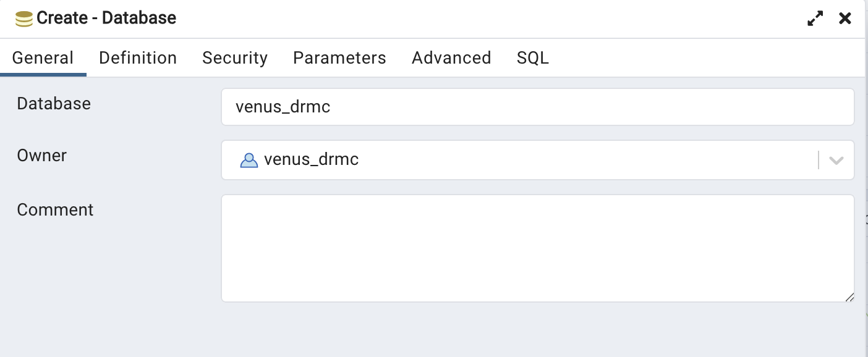Image resolution: width=868 pixels, height=357 pixels.
Task: Click the "Create - Database" title text
Action: pyautogui.click(x=106, y=19)
